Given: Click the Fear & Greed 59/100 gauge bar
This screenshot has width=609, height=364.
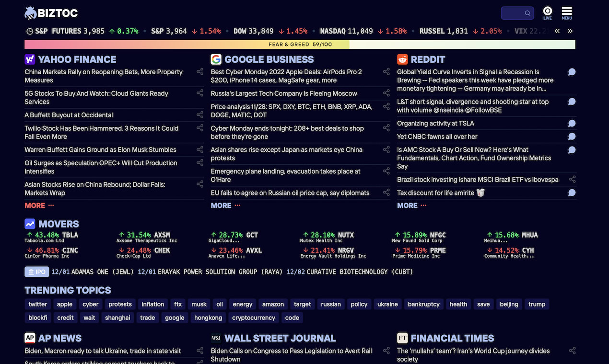Looking at the screenshot, I should 300,45.
